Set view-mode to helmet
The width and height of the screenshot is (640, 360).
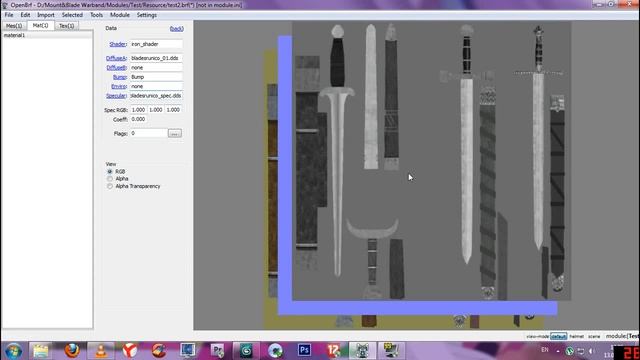(x=577, y=336)
